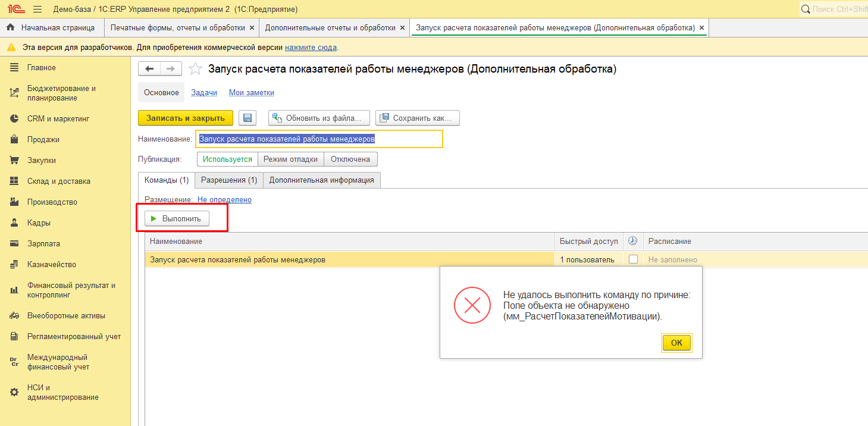Click the Расписание column header
The image size is (868, 426).
tap(756, 241)
